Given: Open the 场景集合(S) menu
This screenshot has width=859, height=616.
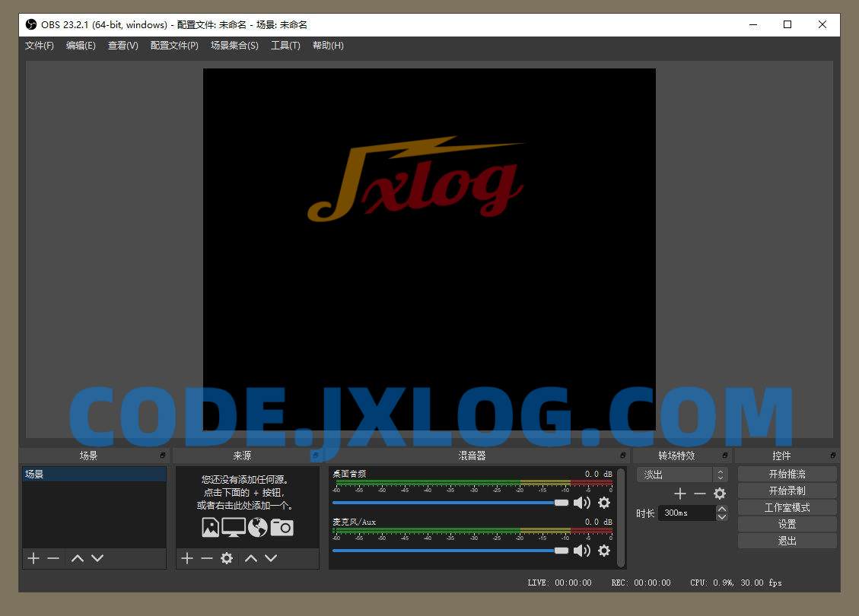Looking at the screenshot, I should (x=234, y=46).
